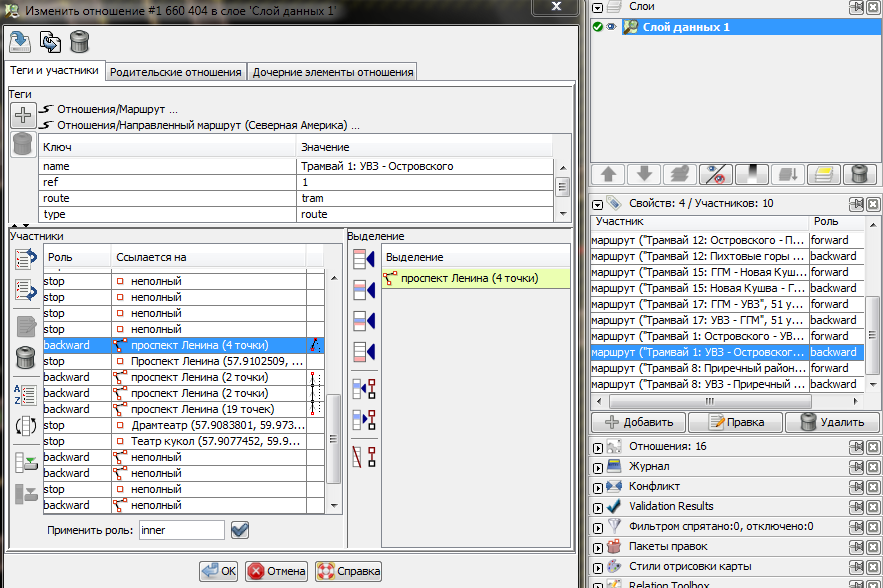Close the Отношения: 16 panel
The image size is (883, 588).
pyautogui.click(x=873, y=447)
